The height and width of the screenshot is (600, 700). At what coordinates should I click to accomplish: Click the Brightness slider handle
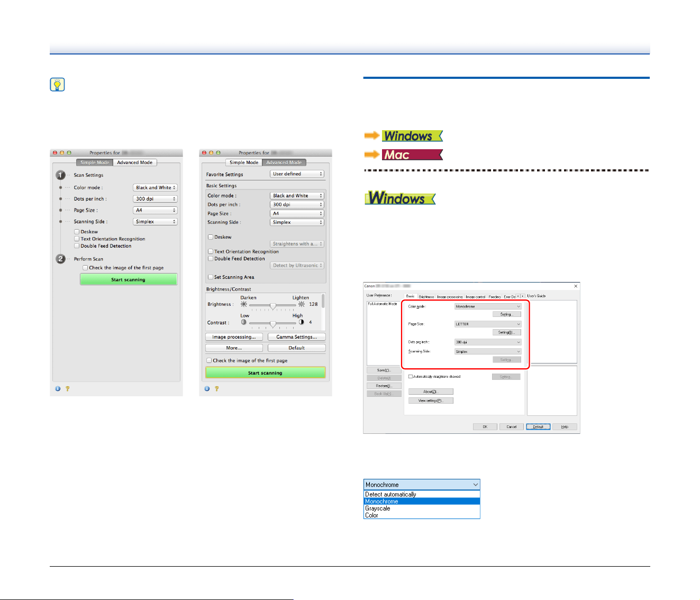[x=273, y=306]
